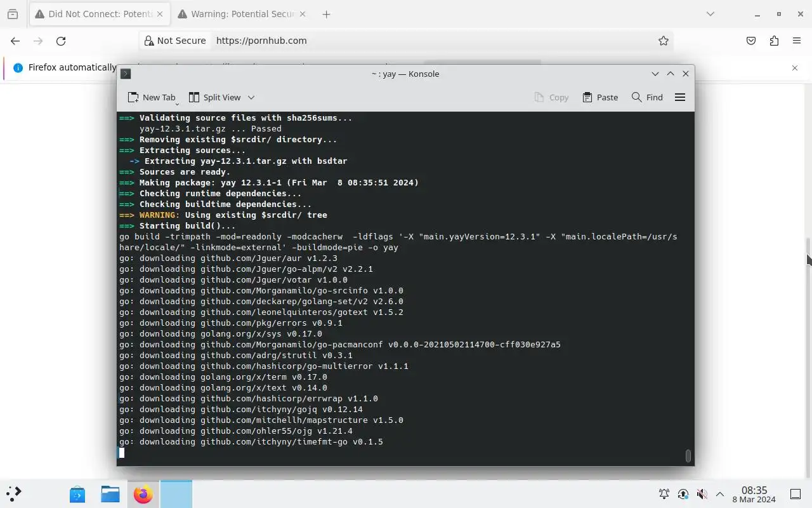
Task: Click 'WARNING: Using existing $srcdir/ tree' line
Action: tap(223, 215)
